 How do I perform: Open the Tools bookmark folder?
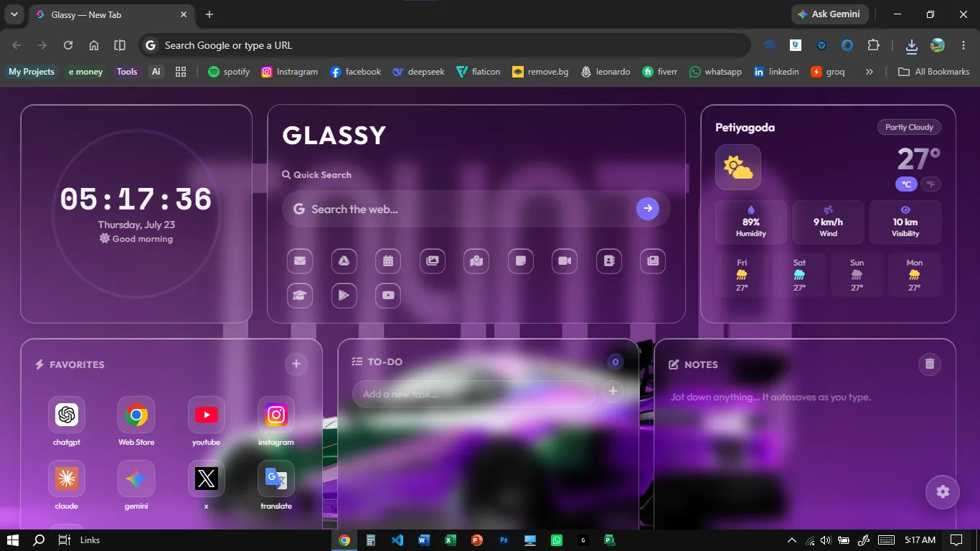(x=127, y=72)
